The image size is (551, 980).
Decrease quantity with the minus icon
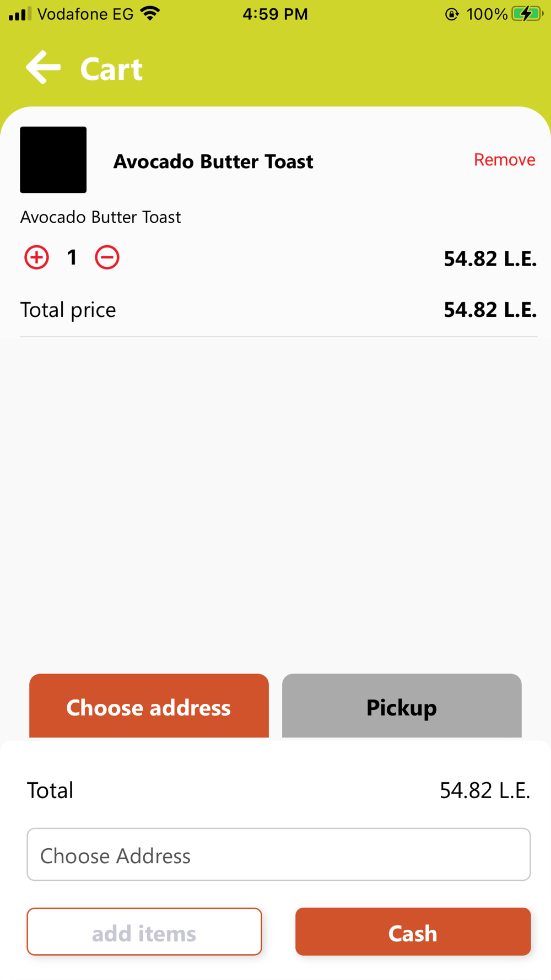pos(107,257)
